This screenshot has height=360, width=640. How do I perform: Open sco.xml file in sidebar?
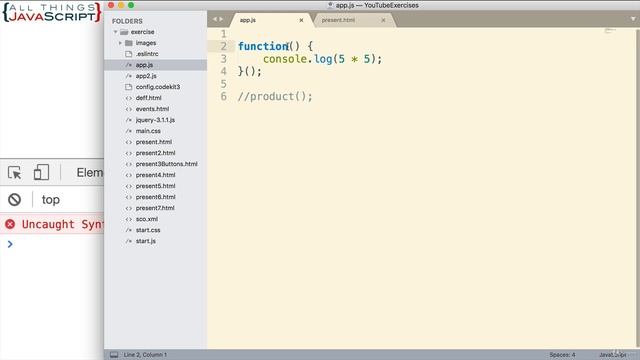coord(147,219)
